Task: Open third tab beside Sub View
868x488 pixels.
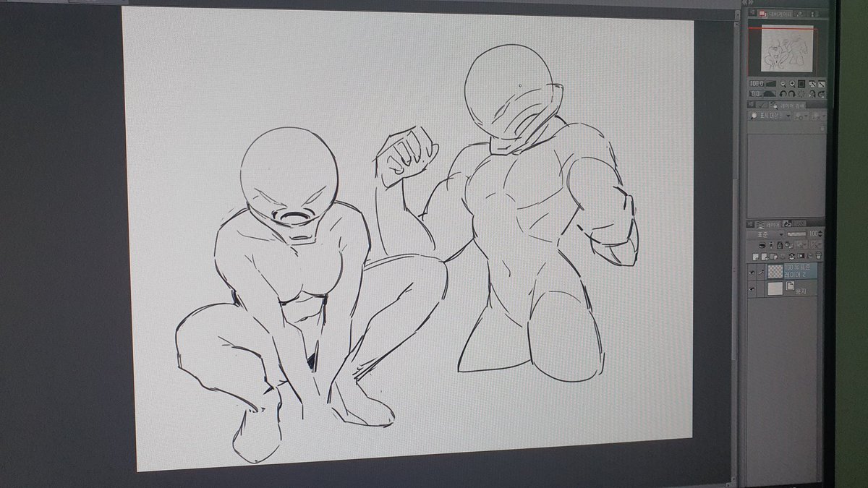Action: [813, 14]
